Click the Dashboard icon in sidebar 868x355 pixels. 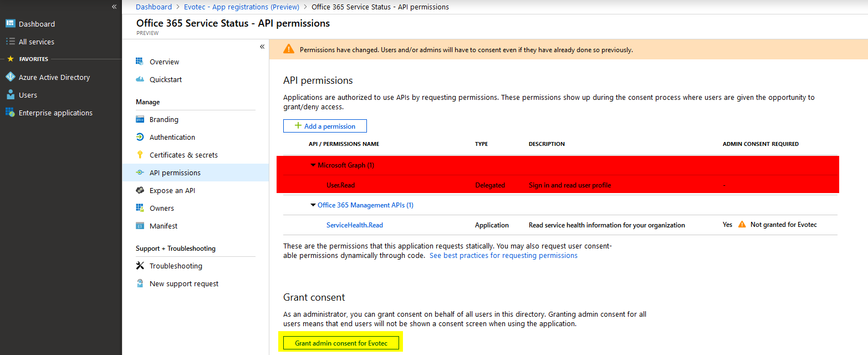pos(10,24)
